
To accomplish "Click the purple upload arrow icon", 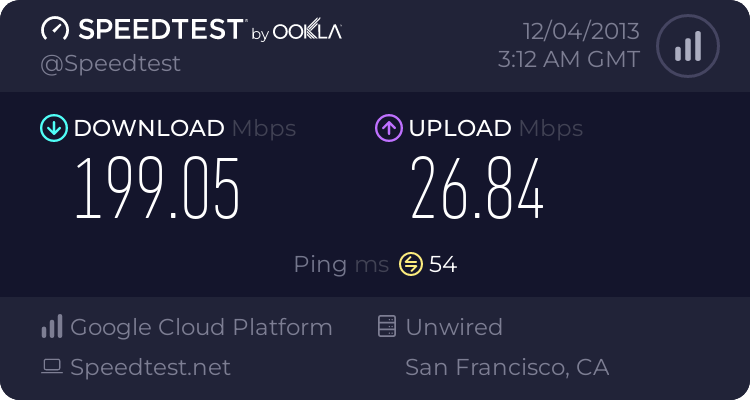I will tap(389, 128).
